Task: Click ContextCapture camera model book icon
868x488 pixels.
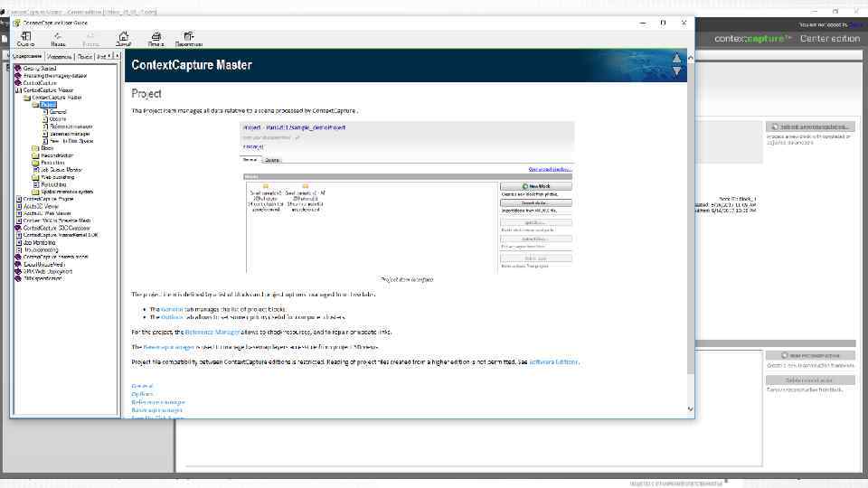Action: tap(18, 257)
